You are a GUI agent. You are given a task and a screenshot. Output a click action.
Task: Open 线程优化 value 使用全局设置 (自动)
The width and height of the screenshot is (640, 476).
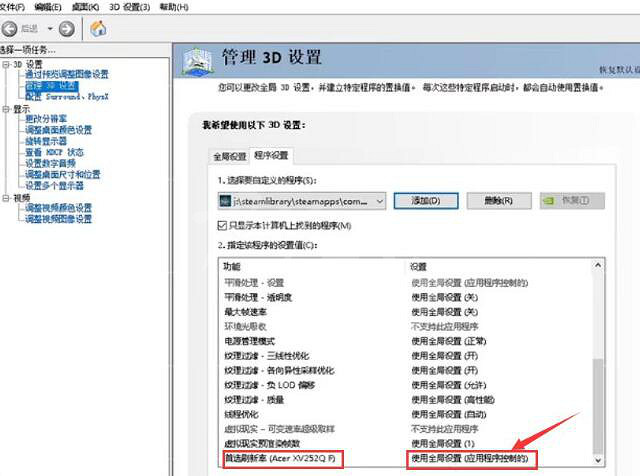(449, 414)
